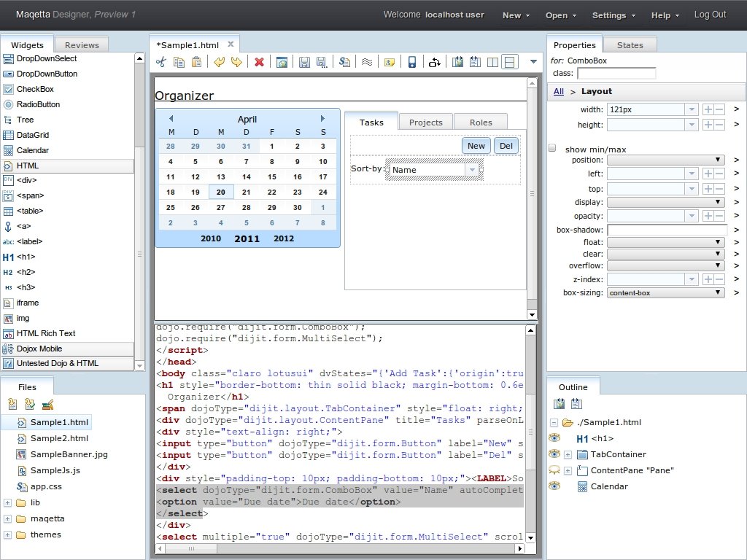Click the first download icon in Files panel

[13, 404]
